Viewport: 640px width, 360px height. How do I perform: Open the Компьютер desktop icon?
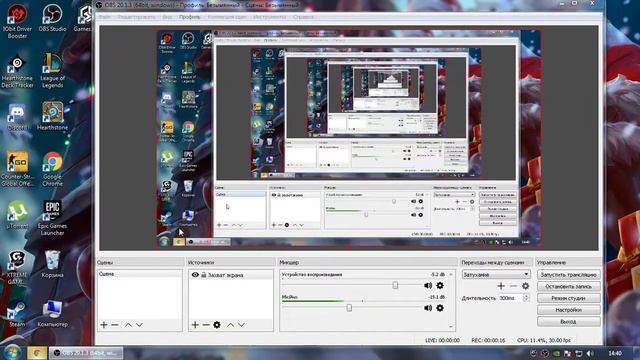[x=52, y=314]
